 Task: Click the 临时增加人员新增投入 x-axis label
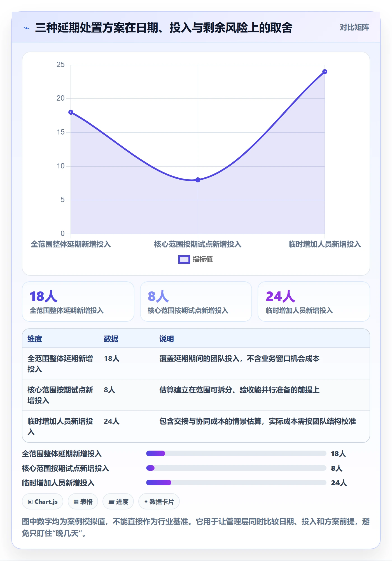[325, 244]
